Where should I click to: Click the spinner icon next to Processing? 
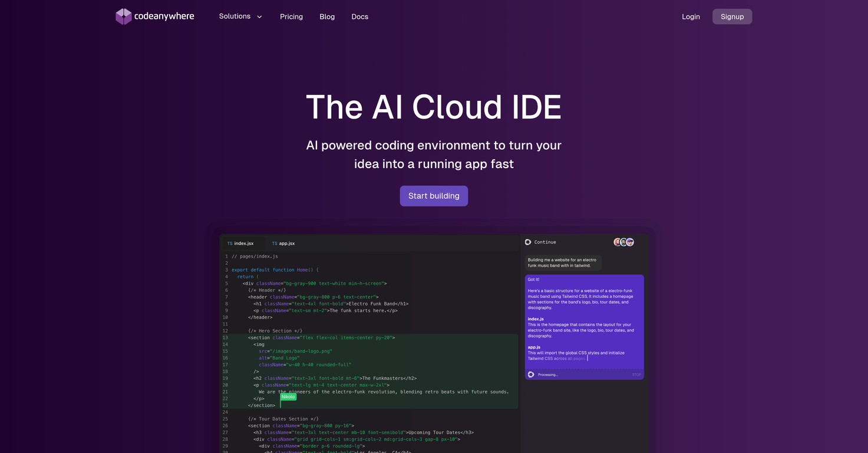click(x=532, y=374)
